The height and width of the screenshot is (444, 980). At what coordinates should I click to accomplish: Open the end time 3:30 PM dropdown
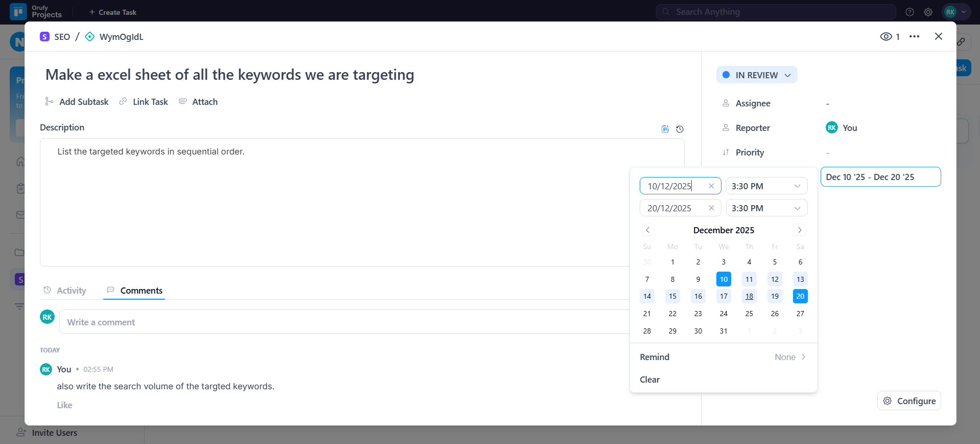(x=766, y=208)
